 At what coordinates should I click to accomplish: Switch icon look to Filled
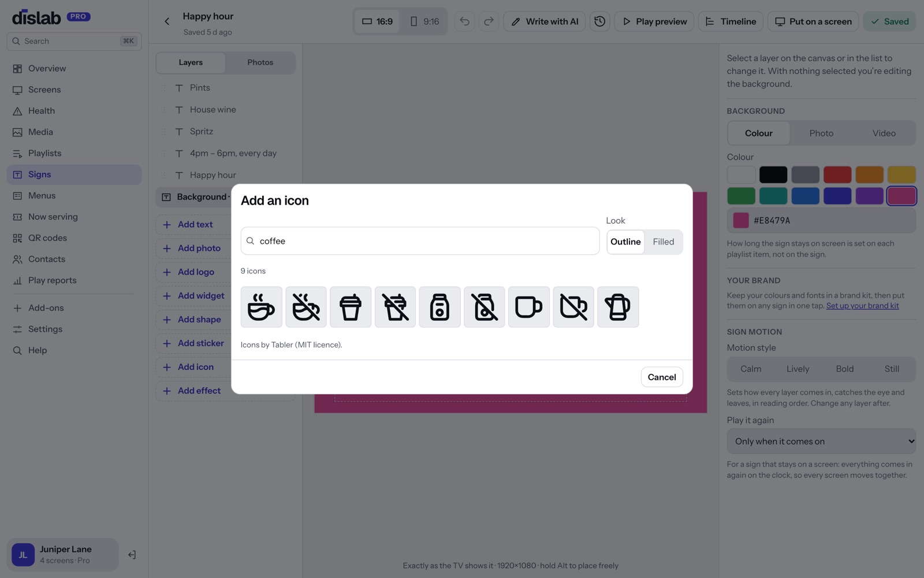coord(664,242)
